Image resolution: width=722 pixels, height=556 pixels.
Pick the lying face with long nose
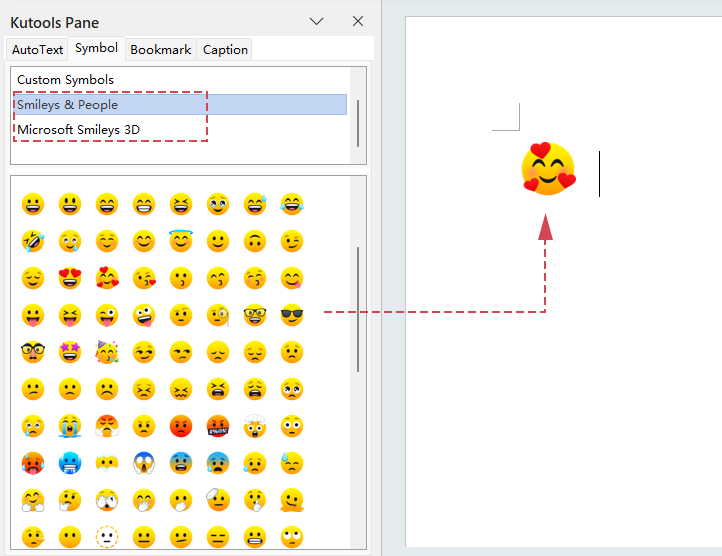point(33,537)
